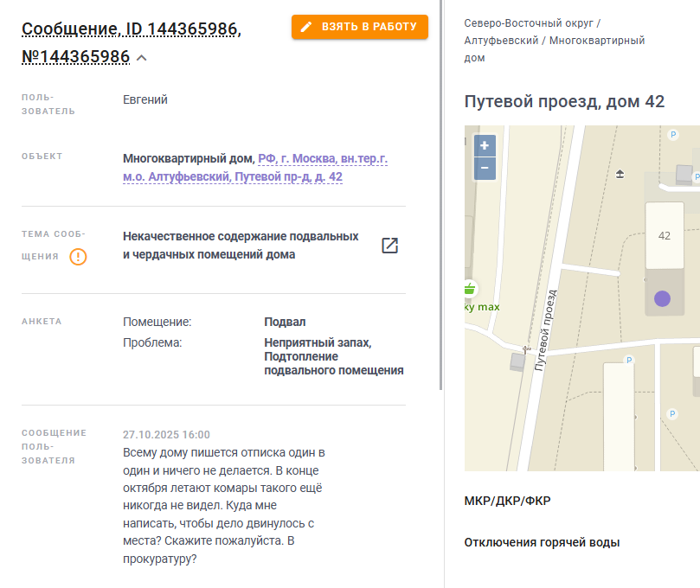700x588 pixels.
Task: Click the purple location marker on map
Action: [662, 298]
